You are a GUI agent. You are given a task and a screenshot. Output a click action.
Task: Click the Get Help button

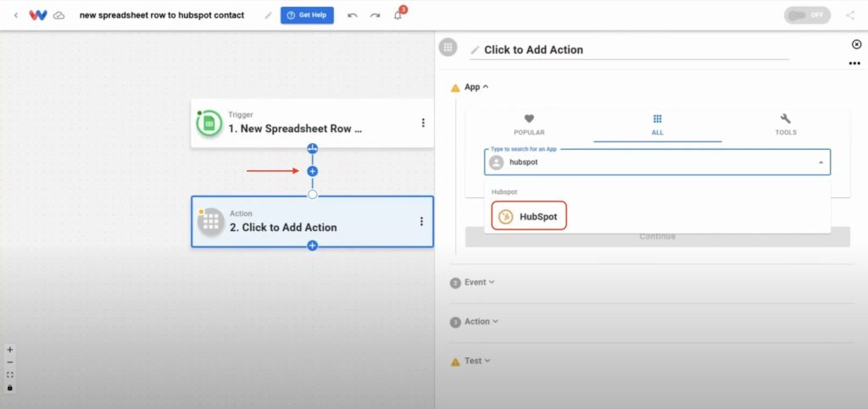[307, 15]
